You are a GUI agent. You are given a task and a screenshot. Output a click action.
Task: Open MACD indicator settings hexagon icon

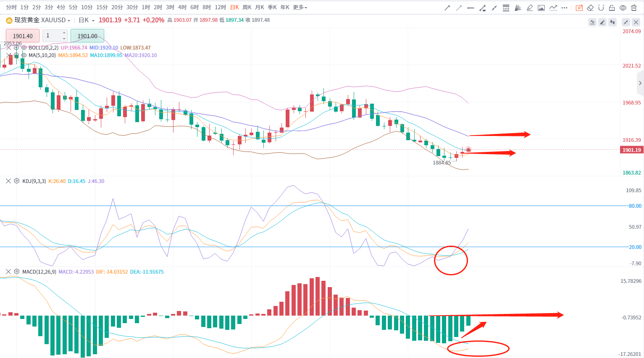[16, 272]
